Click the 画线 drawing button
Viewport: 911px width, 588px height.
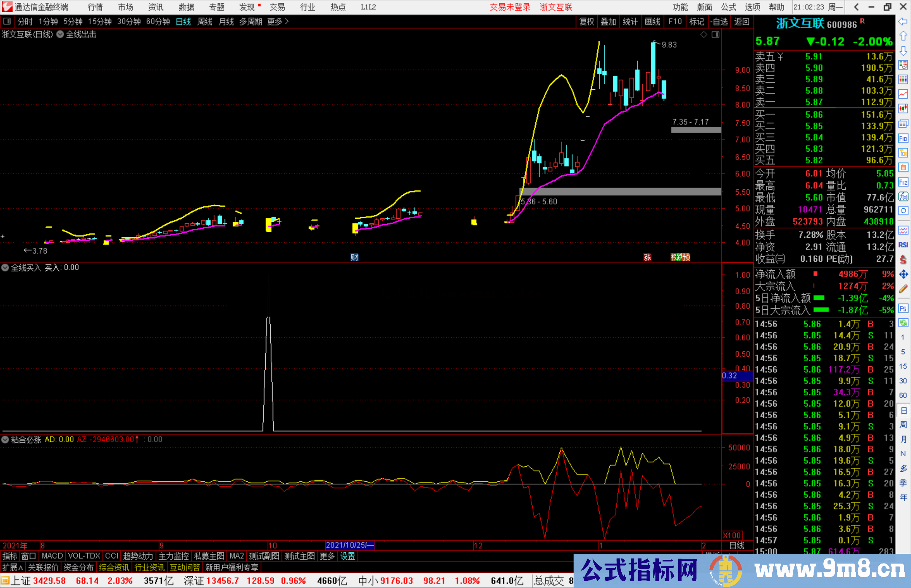click(652, 21)
